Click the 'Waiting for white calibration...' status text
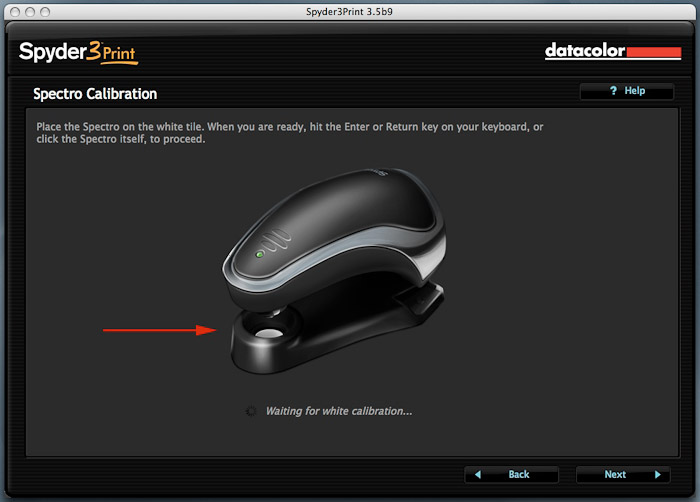700x502 pixels. point(338,411)
